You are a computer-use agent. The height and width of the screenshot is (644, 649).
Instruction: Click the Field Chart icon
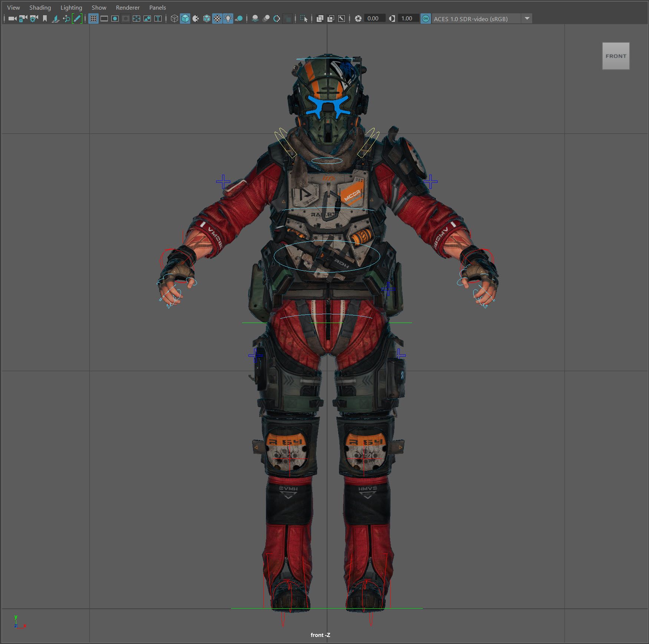(x=136, y=19)
